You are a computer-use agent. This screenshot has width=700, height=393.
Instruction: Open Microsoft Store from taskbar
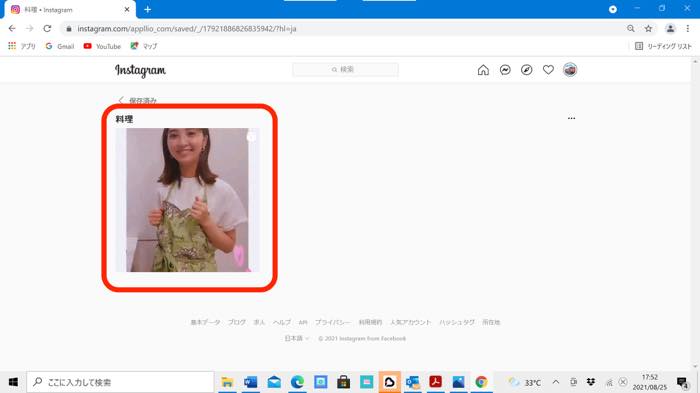click(x=343, y=382)
